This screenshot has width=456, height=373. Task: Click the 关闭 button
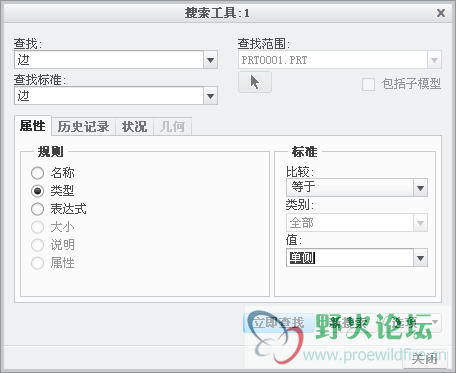click(x=424, y=359)
